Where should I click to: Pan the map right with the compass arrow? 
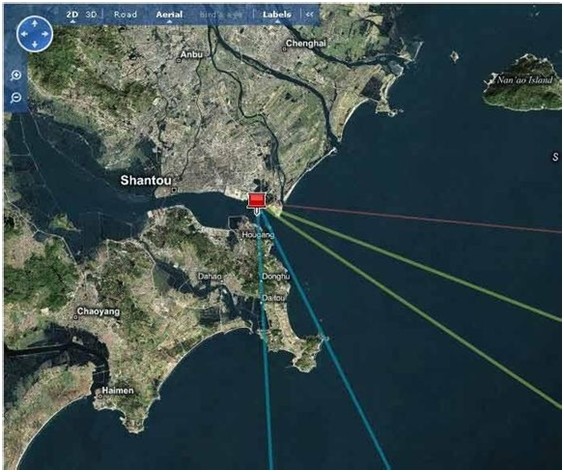coord(45,34)
